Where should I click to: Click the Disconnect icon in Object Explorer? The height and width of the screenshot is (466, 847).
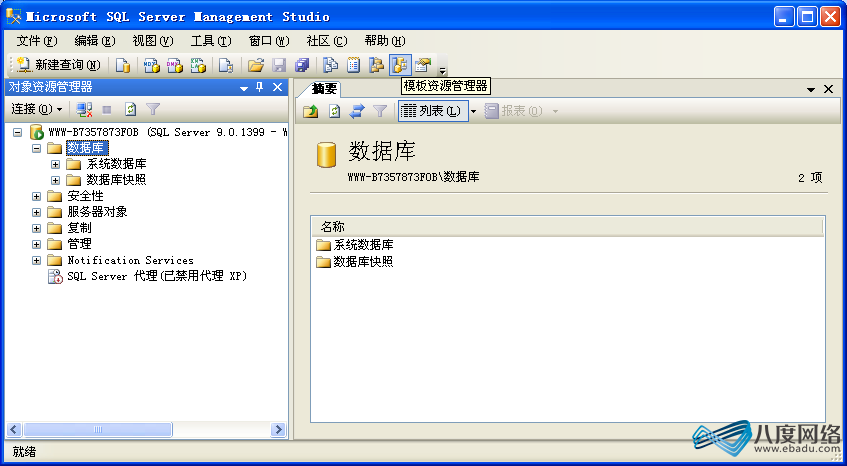pyautogui.click(x=84, y=110)
